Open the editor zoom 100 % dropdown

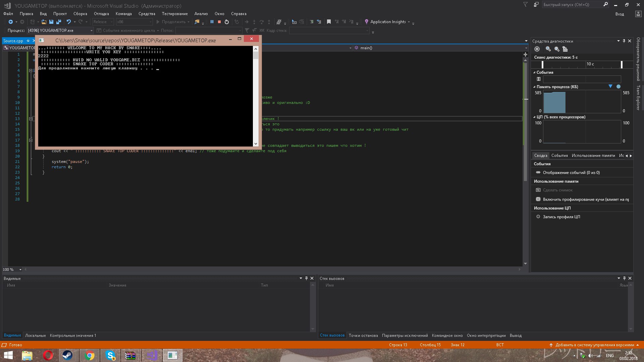coord(20,269)
